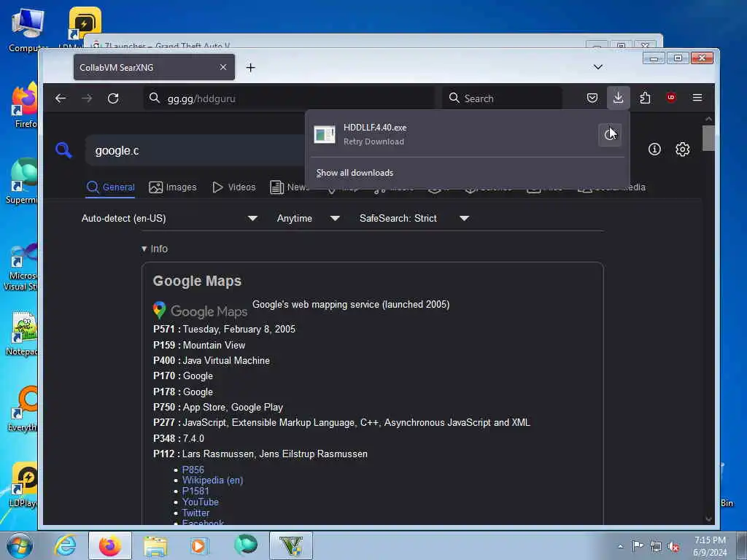747x560 pixels.
Task: Select the Notepad++ desktop shortcut
Action: (x=21, y=333)
